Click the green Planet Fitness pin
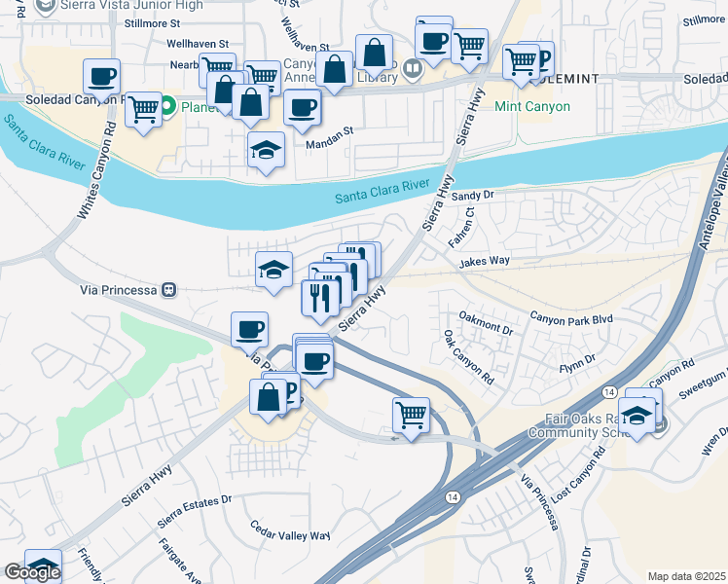 click(168, 107)
